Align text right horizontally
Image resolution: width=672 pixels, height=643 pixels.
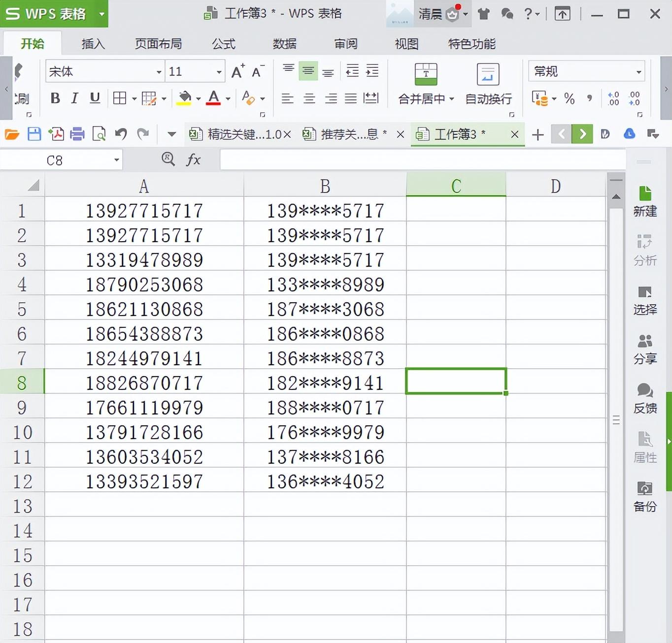[331, 98]
